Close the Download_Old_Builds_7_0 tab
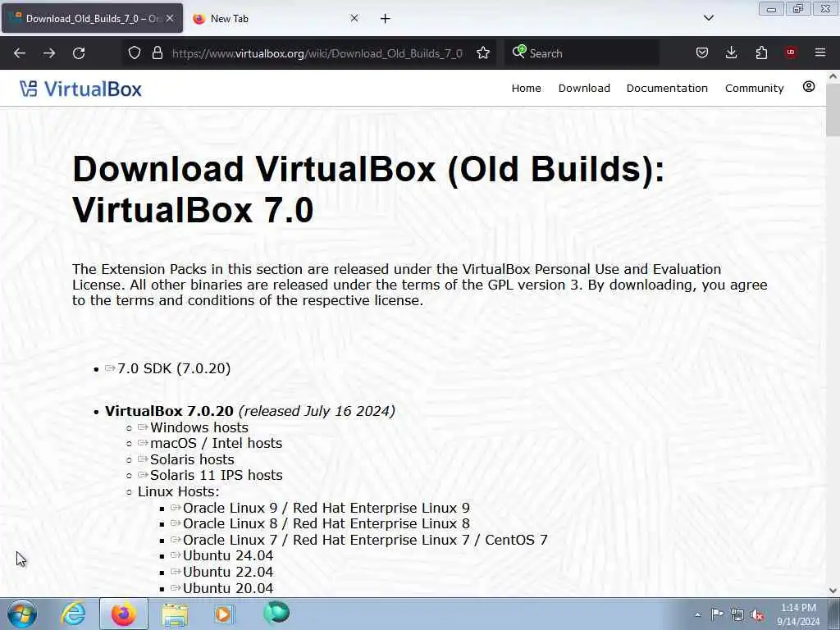Screen dimensions: 840x630 170,18
